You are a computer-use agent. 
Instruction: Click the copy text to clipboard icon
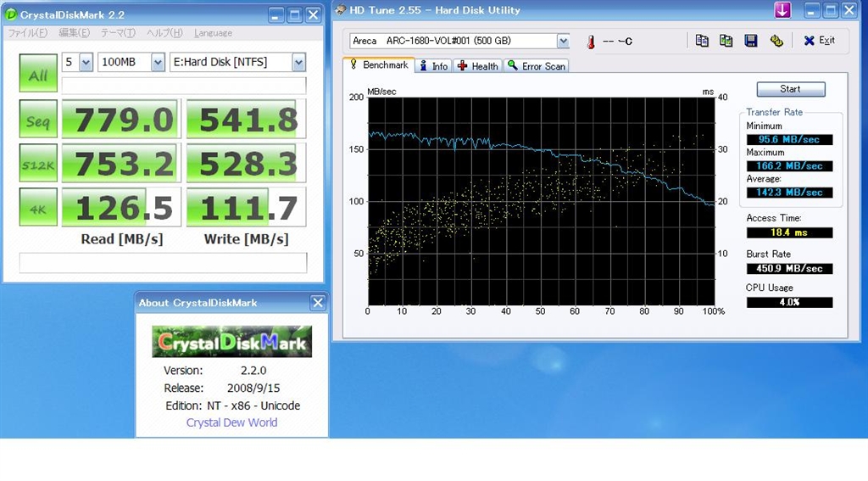(702, 41)
